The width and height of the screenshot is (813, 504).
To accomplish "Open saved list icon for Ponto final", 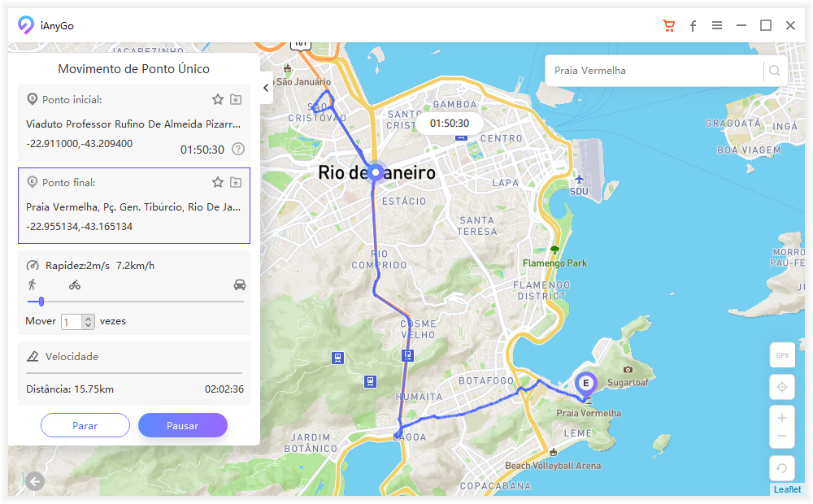I will [236, 182].
